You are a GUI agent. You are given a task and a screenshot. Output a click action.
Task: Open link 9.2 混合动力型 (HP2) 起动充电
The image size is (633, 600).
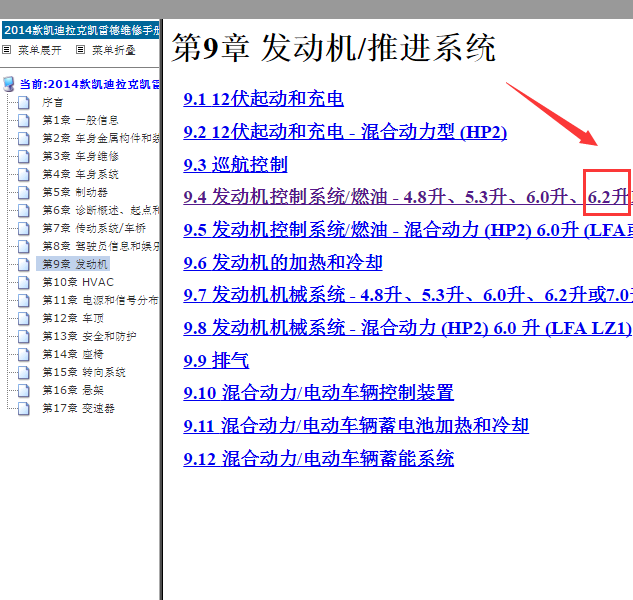[x=345, y=132]
